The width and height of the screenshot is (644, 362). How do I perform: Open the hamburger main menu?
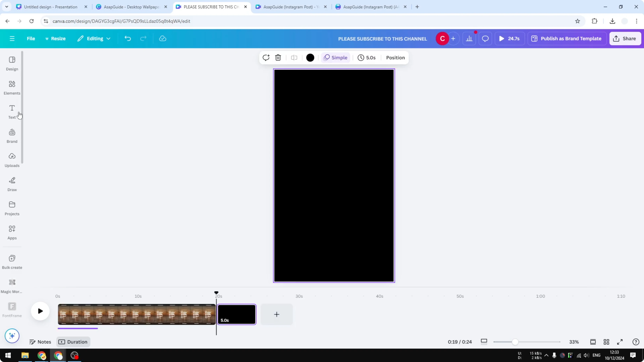12,39
